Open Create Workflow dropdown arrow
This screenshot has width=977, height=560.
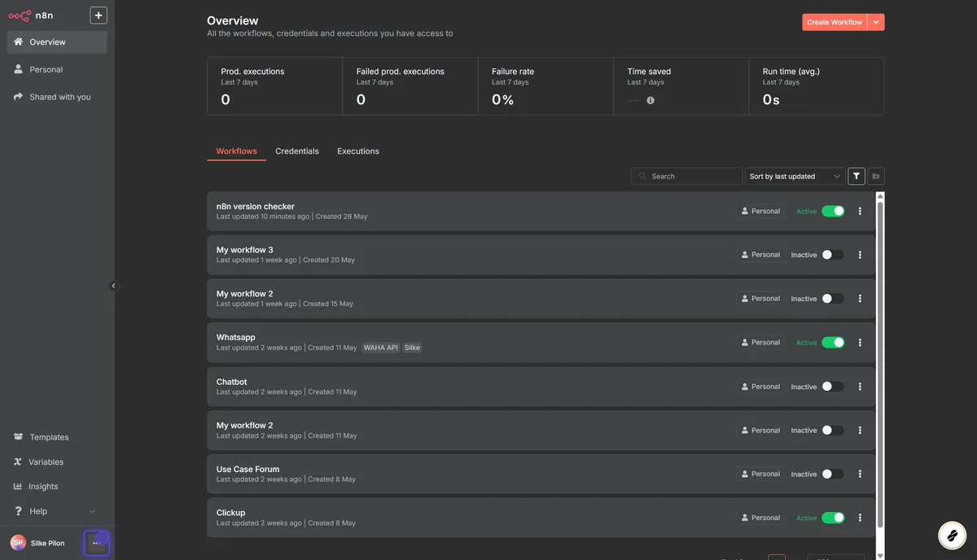875,22
